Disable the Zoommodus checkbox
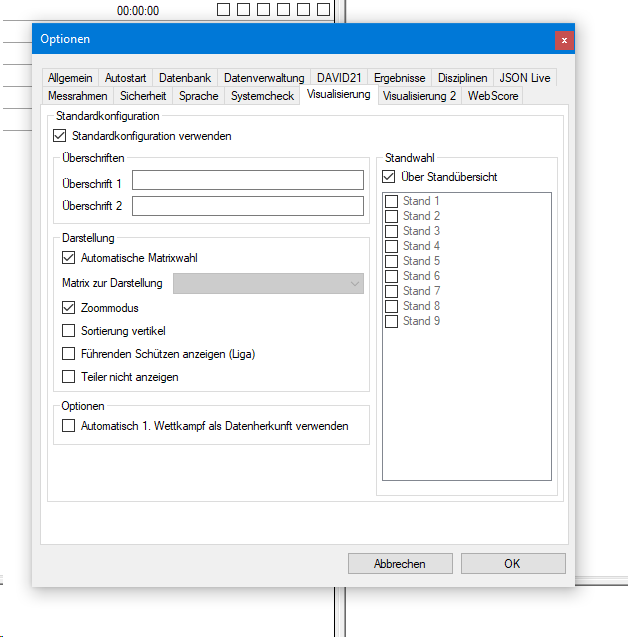The image size is (628, 637). click(69, 308)
